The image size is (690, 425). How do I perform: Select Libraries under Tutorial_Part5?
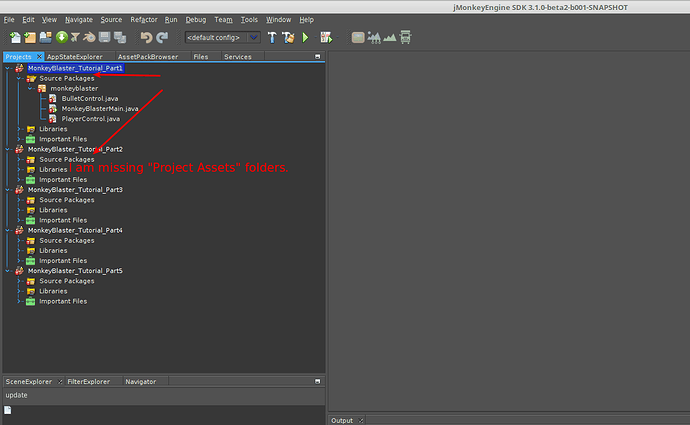pos(53,291)
